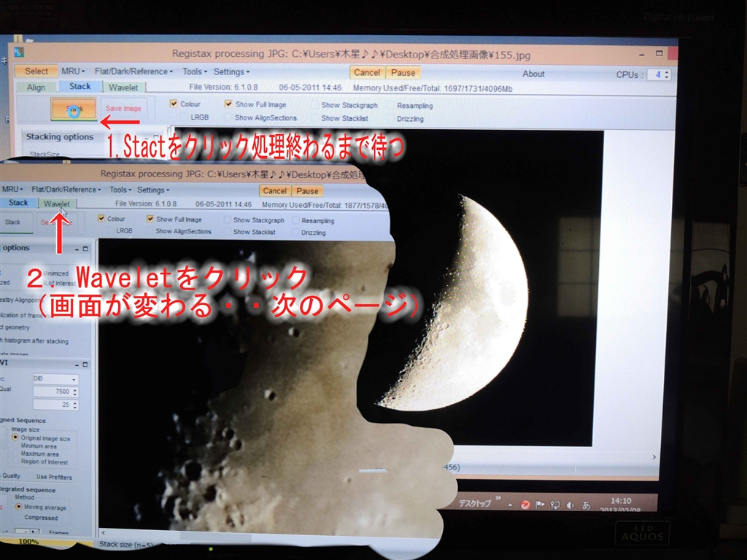The width and height of the screenshot is (747, 560).
Task: Enable Show AlignSections in back window
Action: (228, 117)
